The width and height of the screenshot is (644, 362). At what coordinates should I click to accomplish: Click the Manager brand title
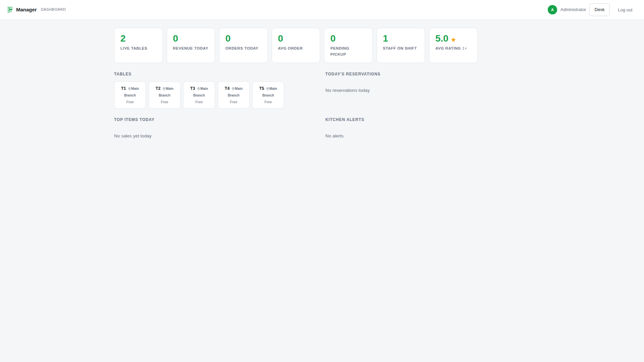[x=26, y=10]
